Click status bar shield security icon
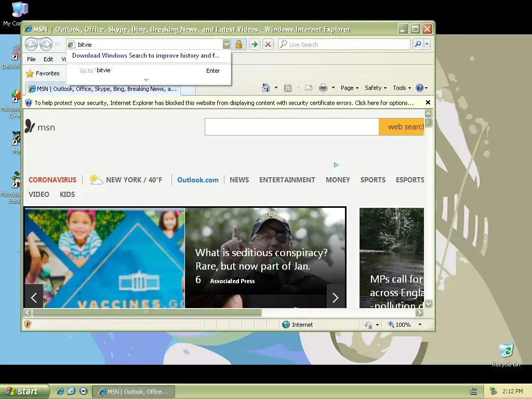The height and width of the screenshot is (399, 532). (x=28, y=324)
